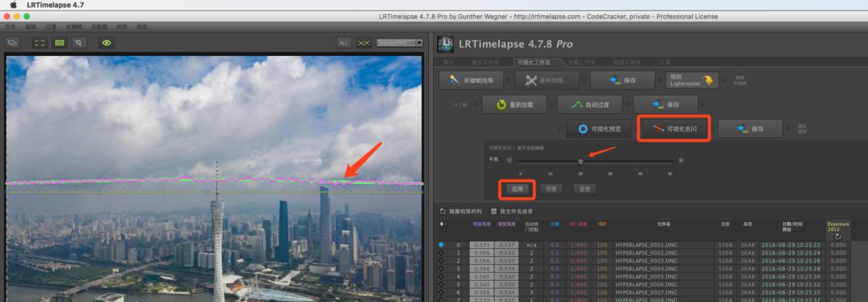This screenshot has height=302, width=868.
Task: Toggle the Exposure 2012 column checkbox
Action: pyautogui.click(x=838, y=236)
